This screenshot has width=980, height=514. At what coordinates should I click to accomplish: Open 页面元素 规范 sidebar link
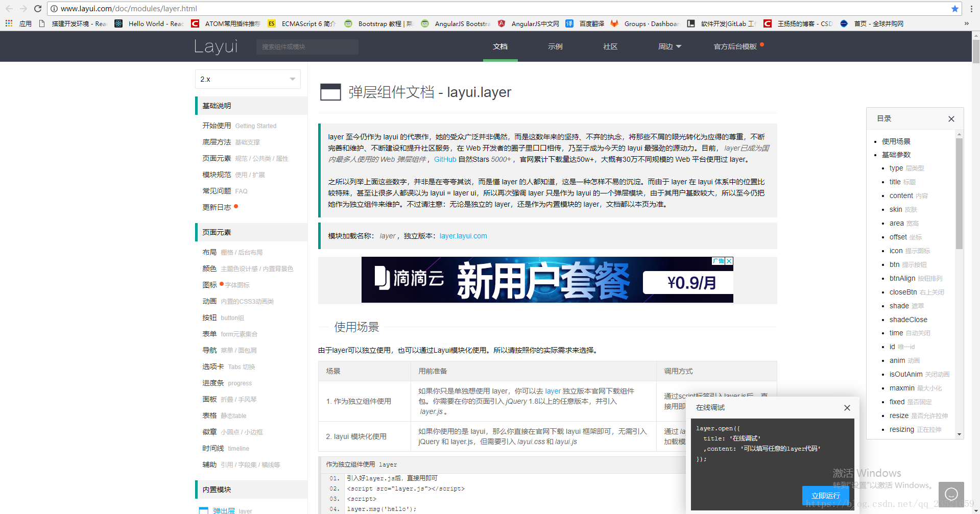tap(245, 158)
